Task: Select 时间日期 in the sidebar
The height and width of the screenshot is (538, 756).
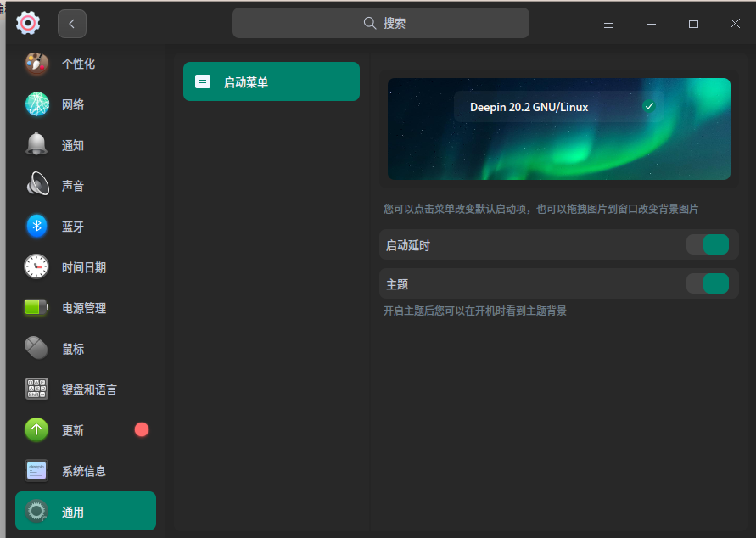Action: [x=86, y=266]
